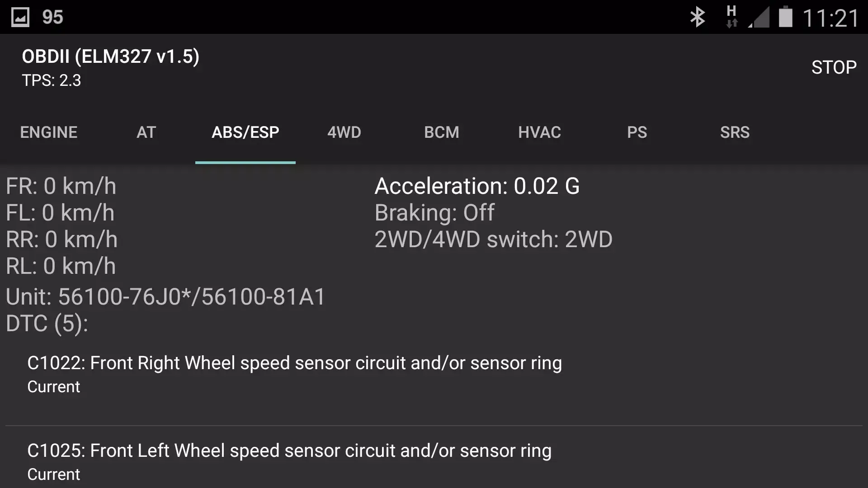
Task: Select the HVAC tab
Action: coord(540,132)
